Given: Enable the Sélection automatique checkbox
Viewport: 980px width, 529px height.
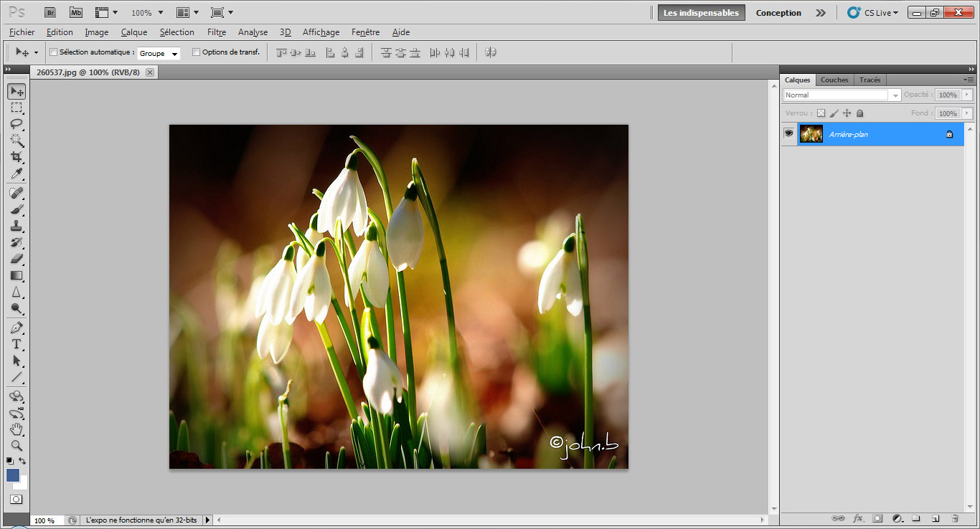Looking at the screenshot, I should pyautogui.click(x=53, y=52).
